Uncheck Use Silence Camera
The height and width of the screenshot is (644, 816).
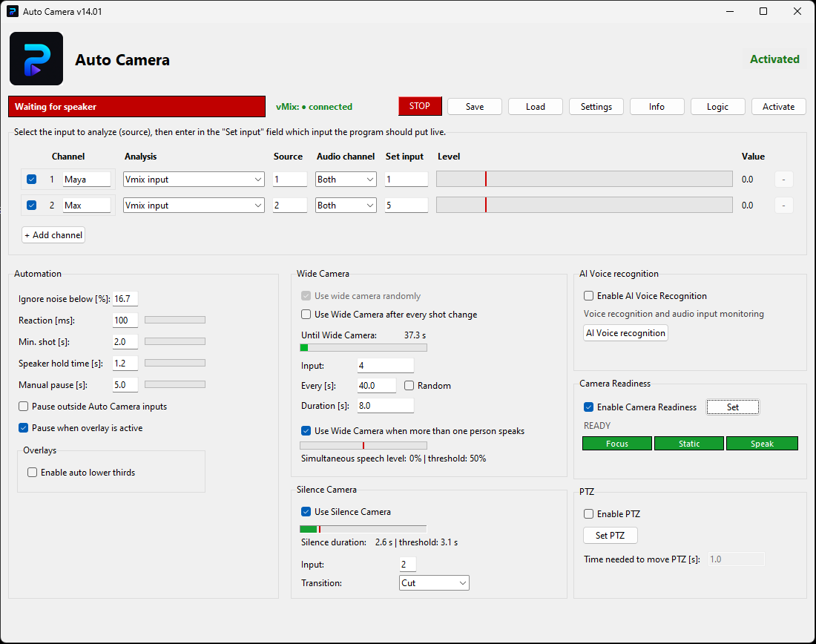pos(306,512)
